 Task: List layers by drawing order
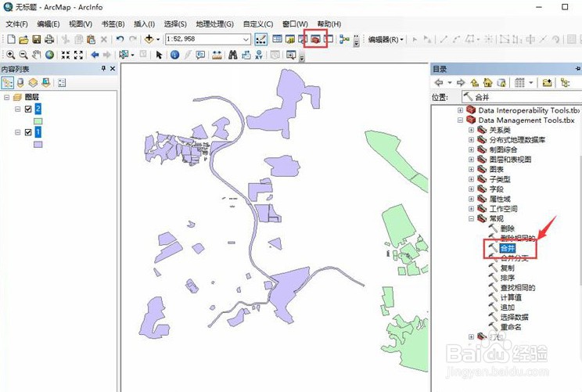(x=7, y=82)
